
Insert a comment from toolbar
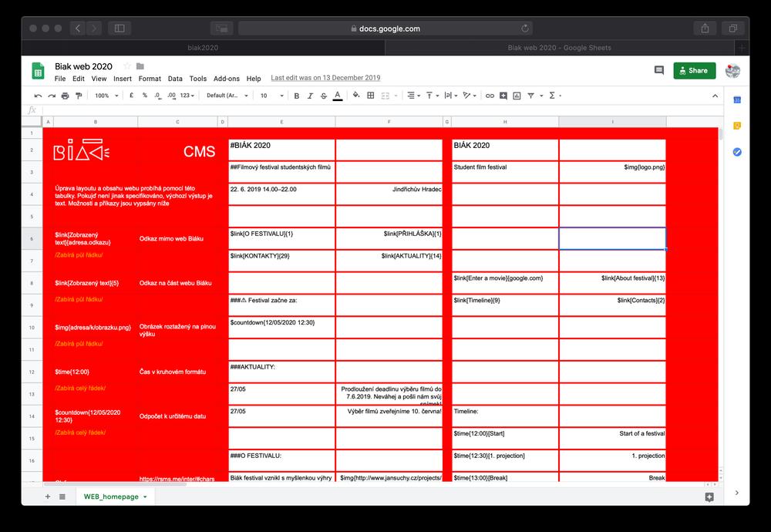(x=503, y=96)
